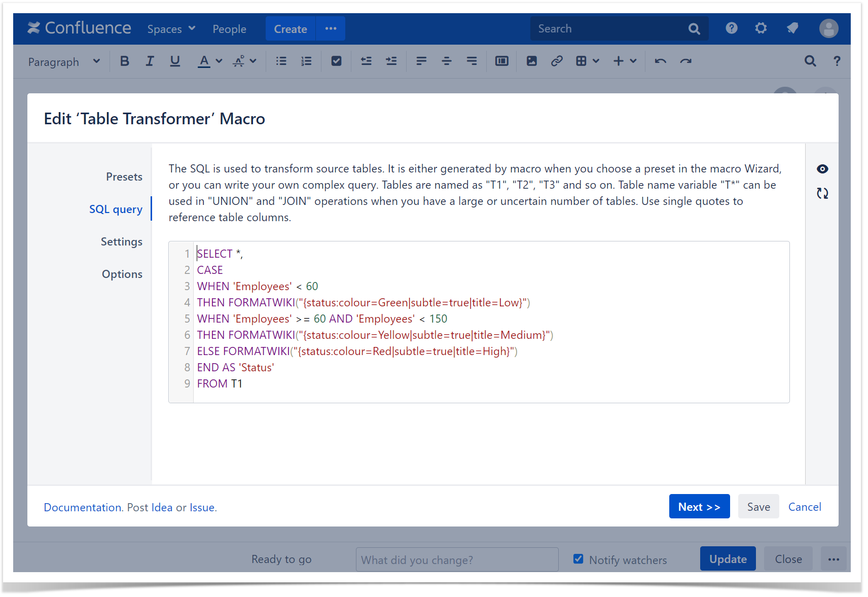Click the Next >> button
Screen dimensions: 868x597
click(699, 507)
